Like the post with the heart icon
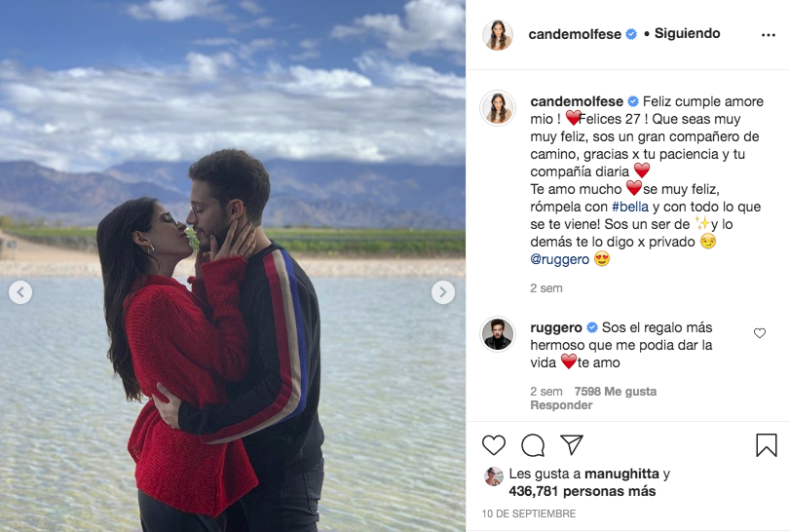Screen dimensions: 790x532 493,445
